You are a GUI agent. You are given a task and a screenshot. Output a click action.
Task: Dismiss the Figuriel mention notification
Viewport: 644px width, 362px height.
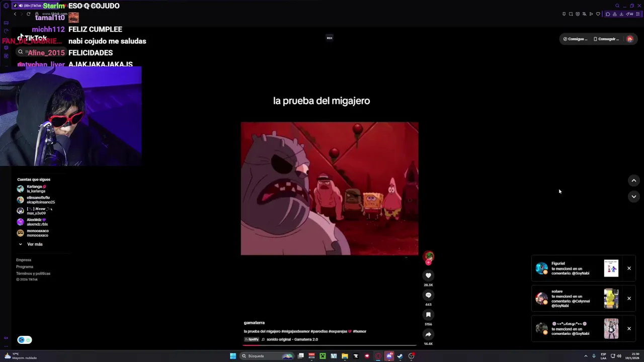(629, 268)
